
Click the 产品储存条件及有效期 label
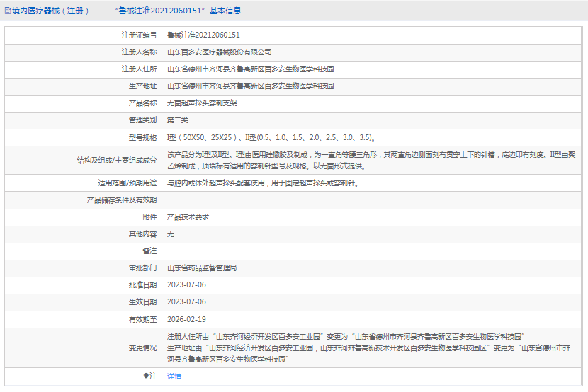coord(122,200)
